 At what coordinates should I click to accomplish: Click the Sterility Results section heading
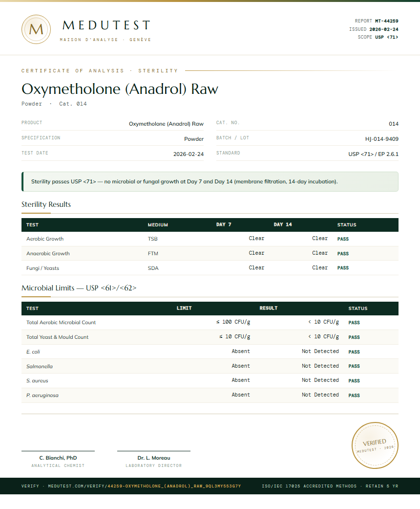pyautogui.click(x=46, y=204)
